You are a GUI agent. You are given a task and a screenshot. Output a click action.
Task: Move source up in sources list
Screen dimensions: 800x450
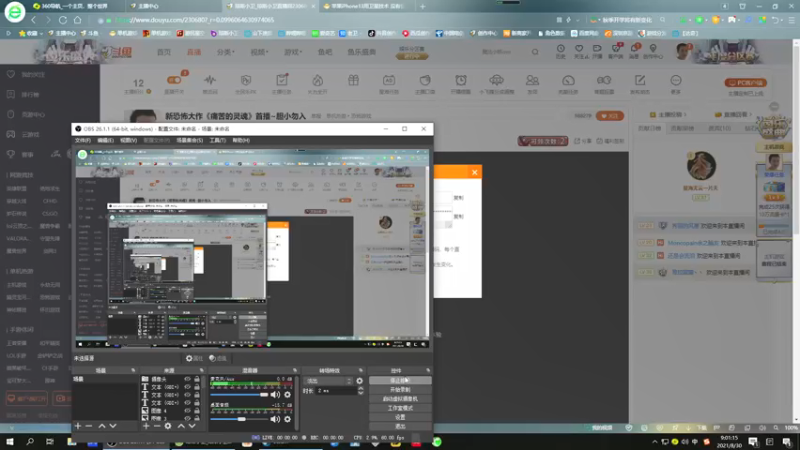[181, 426]
